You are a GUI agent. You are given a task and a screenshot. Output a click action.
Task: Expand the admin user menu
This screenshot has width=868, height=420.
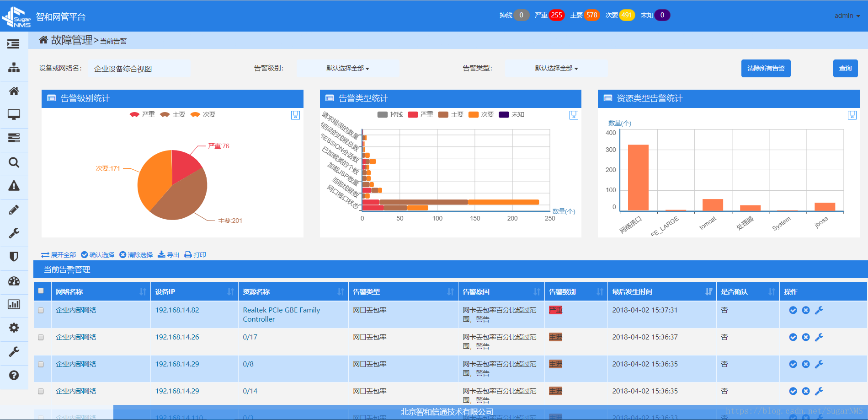tap(847, 16)
